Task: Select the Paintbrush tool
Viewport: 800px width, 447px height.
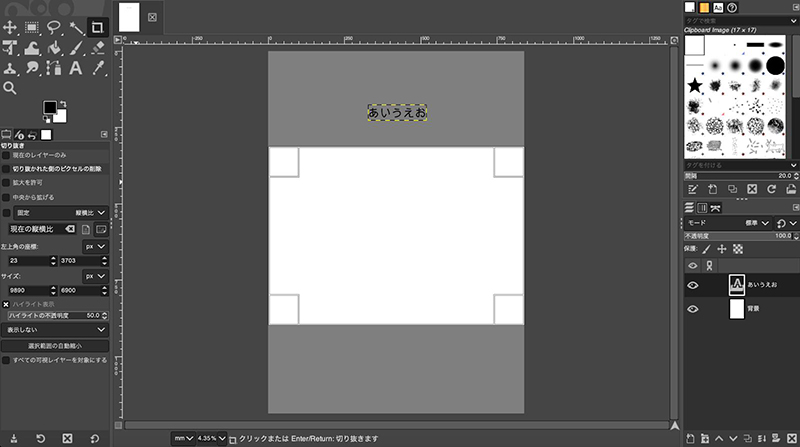Action: [x=76, y=47]
